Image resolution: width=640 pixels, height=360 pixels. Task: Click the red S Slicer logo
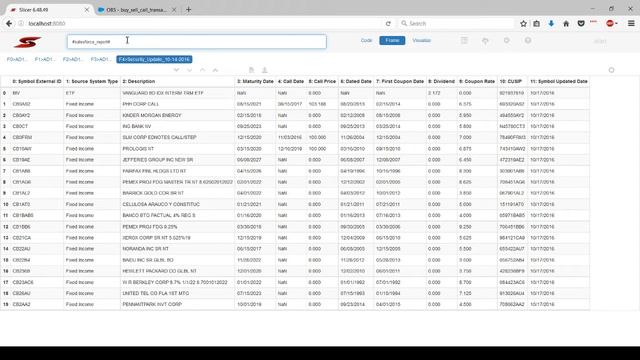tap(27, 42)
